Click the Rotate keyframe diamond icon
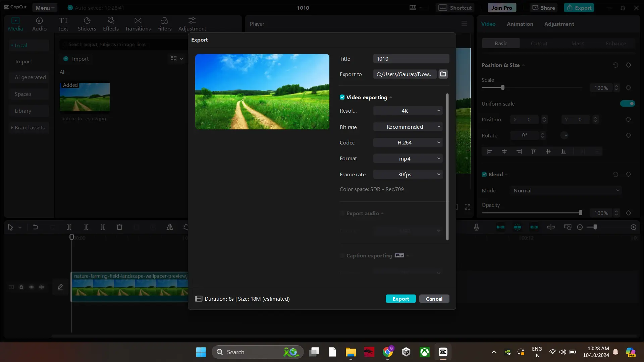644x362 pixels. pyautogui.click(x=629, y=135)
